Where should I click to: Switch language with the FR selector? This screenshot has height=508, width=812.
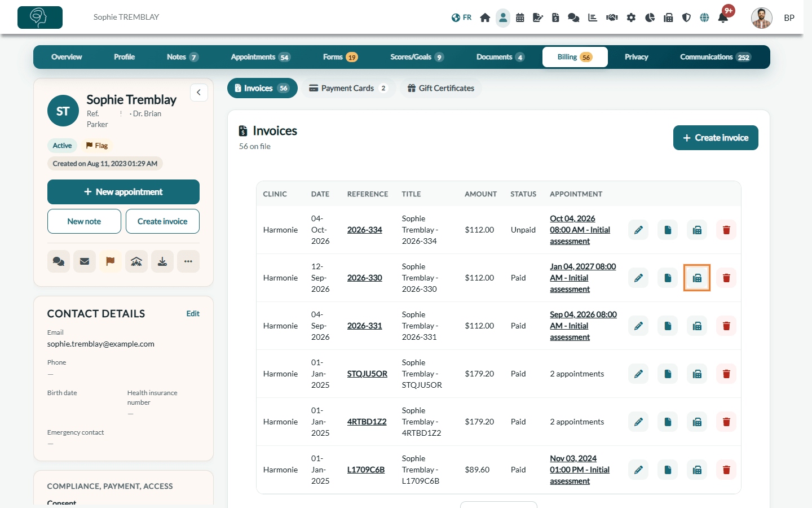click(461, 17)
